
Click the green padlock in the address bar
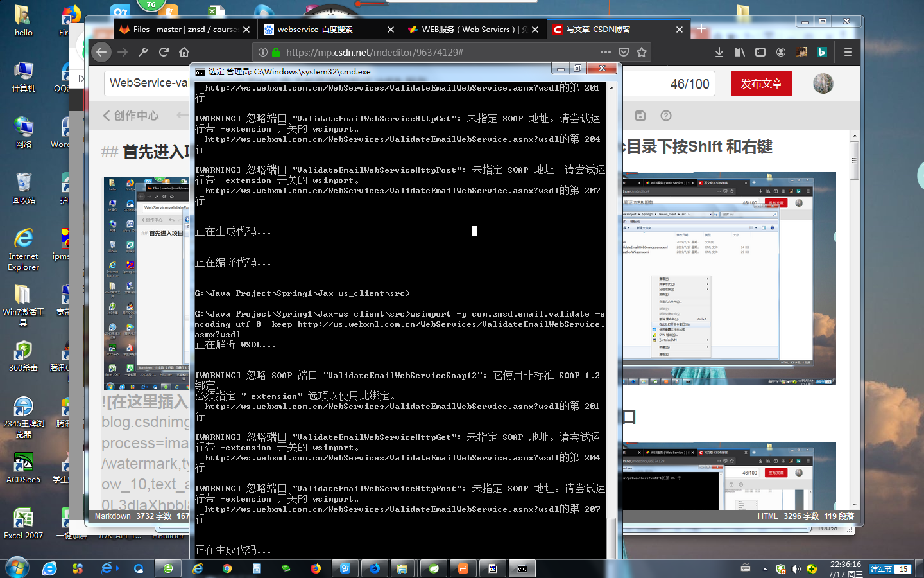tap(276, 52)
